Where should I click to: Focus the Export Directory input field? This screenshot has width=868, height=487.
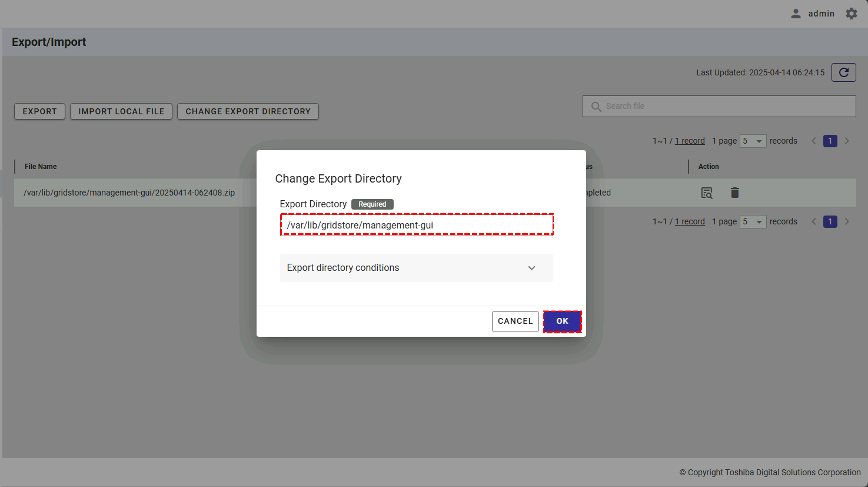click(x=416, y=225)
